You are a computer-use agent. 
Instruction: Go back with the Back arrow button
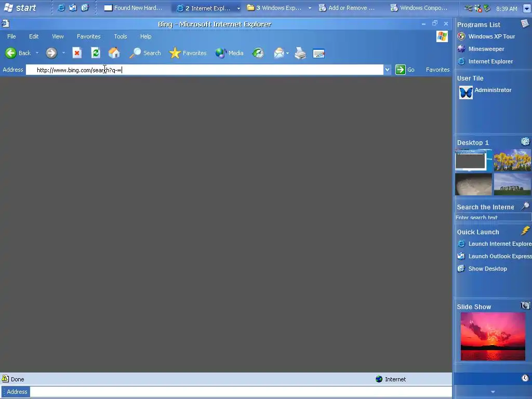18,53
